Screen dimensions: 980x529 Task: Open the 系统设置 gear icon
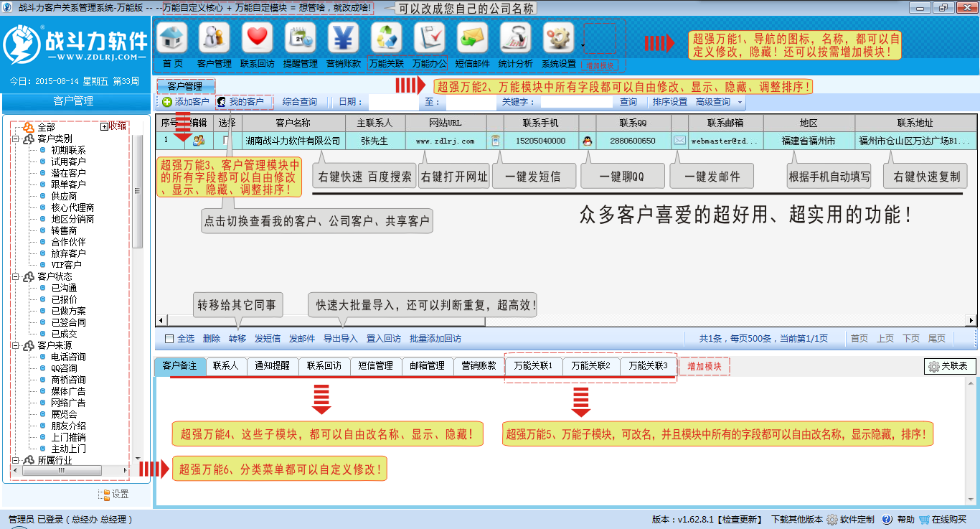pyautogui.click(x=559, y=37)
